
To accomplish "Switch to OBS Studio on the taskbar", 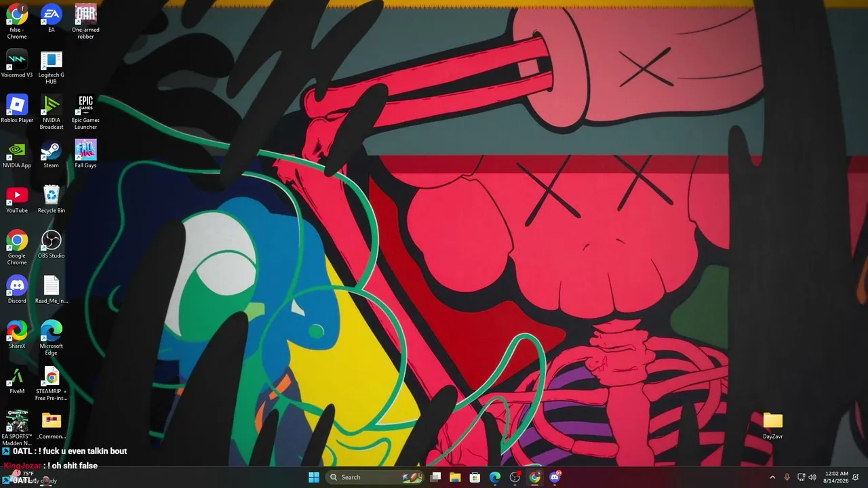I will click(x=515, y=477).
